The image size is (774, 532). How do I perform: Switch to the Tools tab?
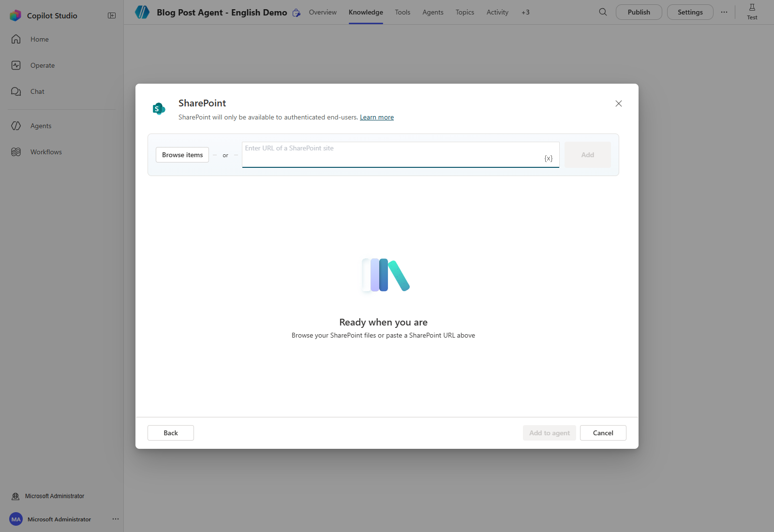pos(402,12)
